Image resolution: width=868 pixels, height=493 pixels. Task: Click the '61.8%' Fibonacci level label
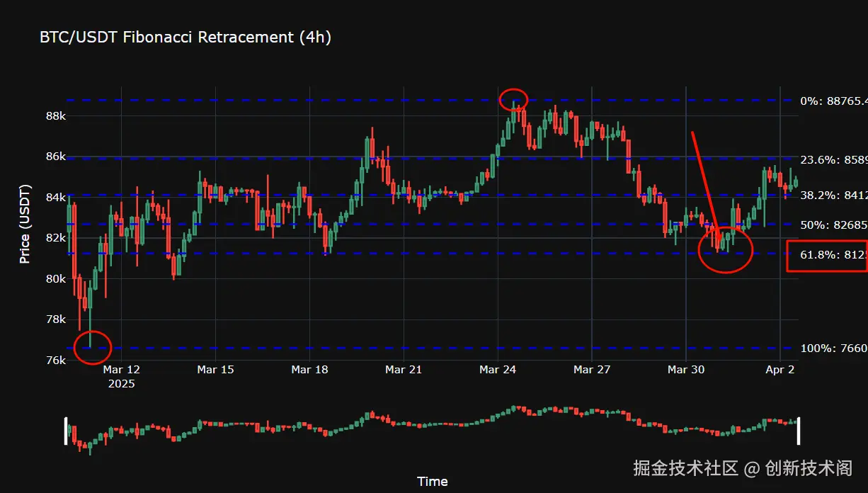[834, 254]
